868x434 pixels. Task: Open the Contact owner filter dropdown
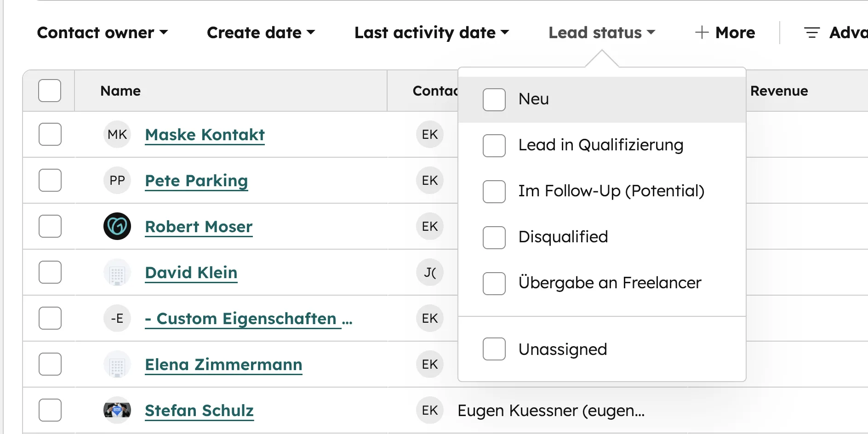coord(103,32)
